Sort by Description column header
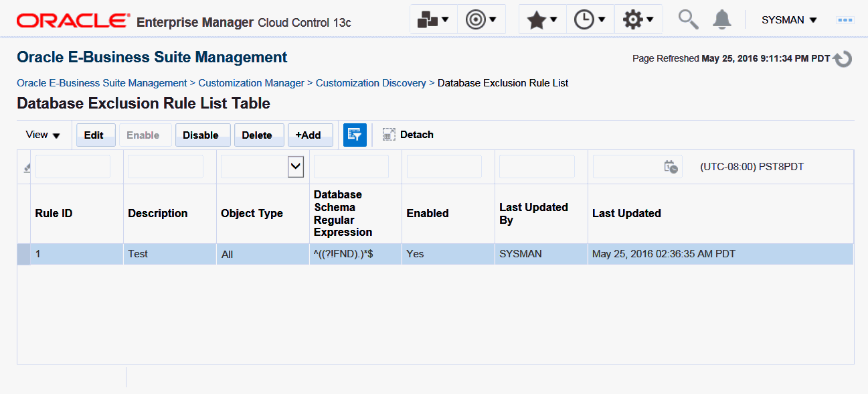 [x=170, y=213]
